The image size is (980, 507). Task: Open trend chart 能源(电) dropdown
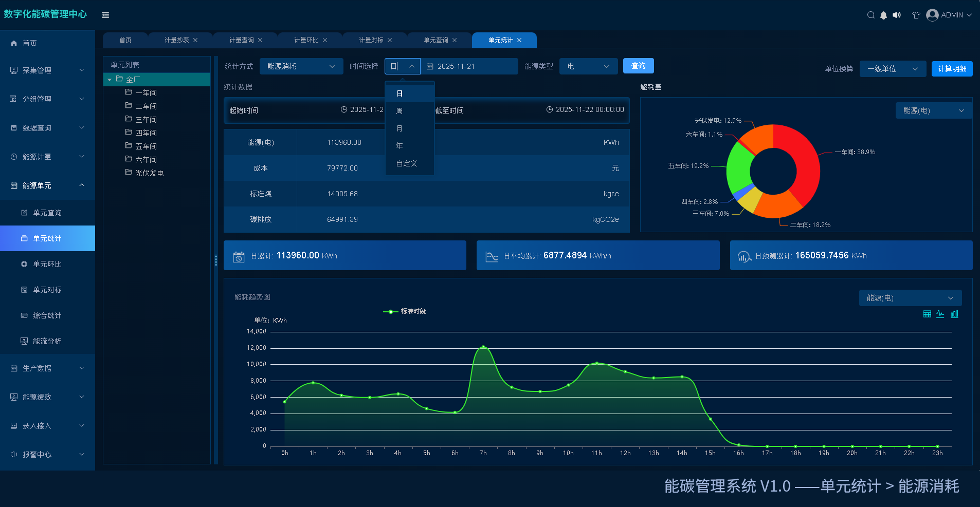[910, 298]
